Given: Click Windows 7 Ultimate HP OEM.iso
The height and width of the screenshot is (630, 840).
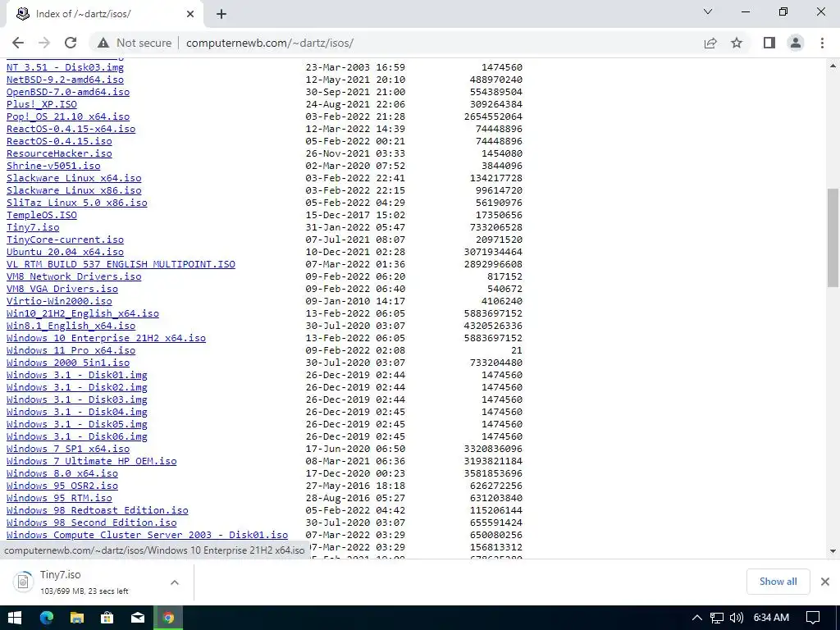Looking at the screenshot, I should [x=92, y=461].
